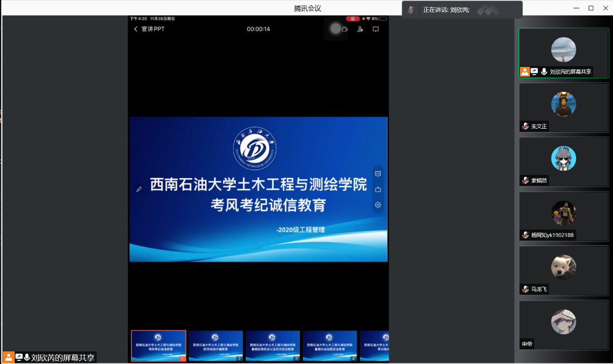
Task: Open the presenter person icon in the top bar
Action: pos(360,29)
